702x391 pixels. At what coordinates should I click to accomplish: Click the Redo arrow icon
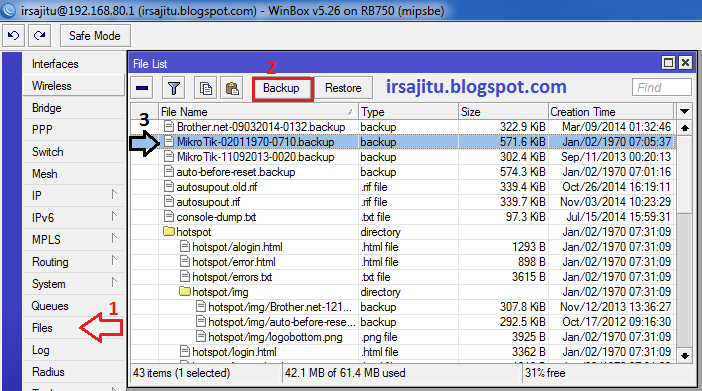(39, 35)
